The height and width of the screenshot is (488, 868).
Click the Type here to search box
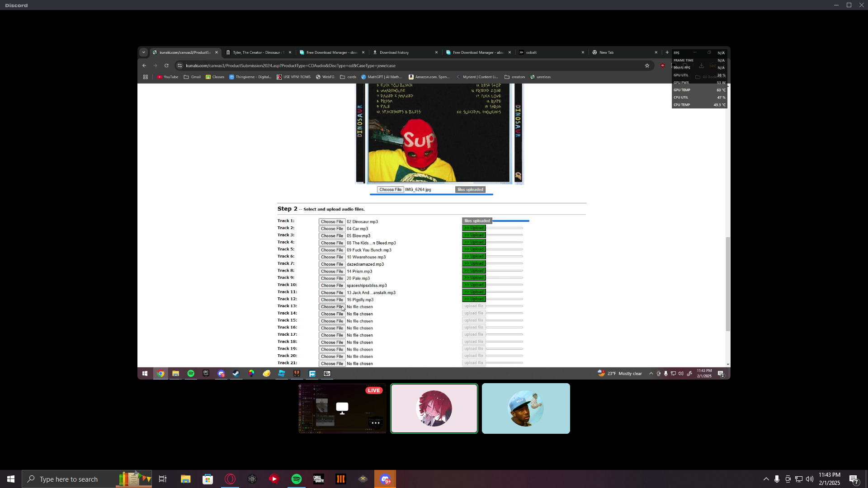pyautogui.click(x=69, y=479)
